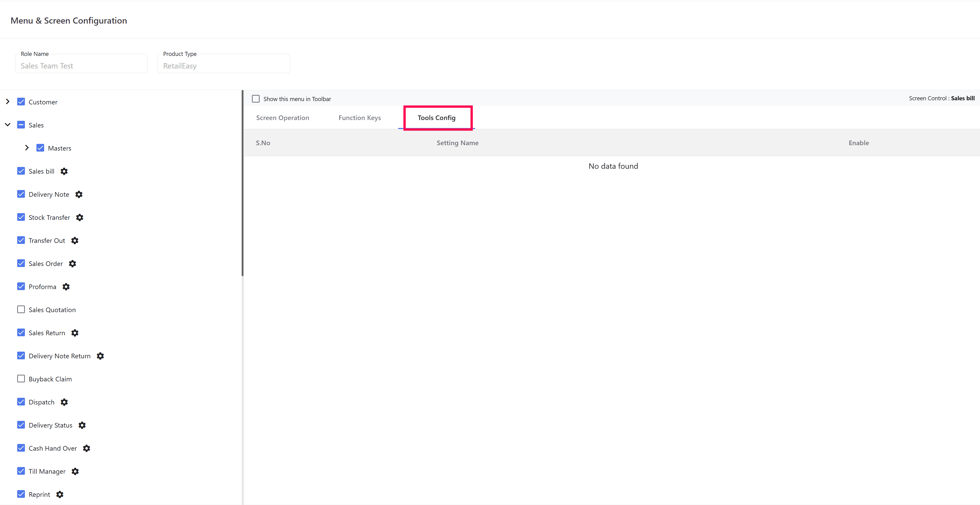Open settings gear next to Sales bill

[64, 172]
